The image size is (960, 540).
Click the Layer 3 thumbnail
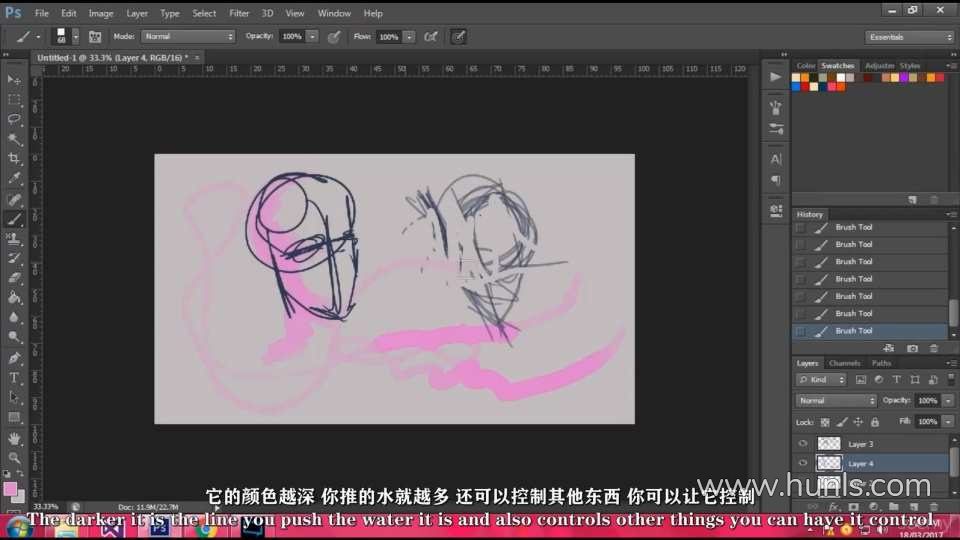[830, 443]
